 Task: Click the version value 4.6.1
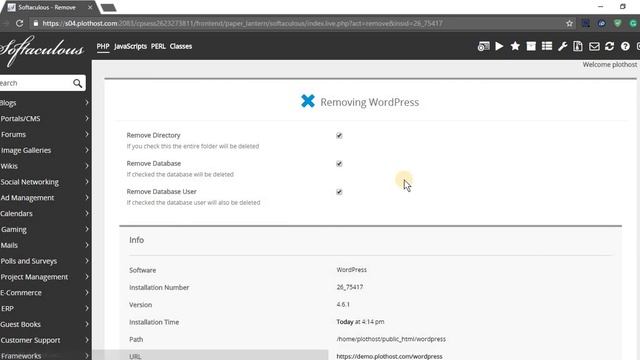point(343,304)
